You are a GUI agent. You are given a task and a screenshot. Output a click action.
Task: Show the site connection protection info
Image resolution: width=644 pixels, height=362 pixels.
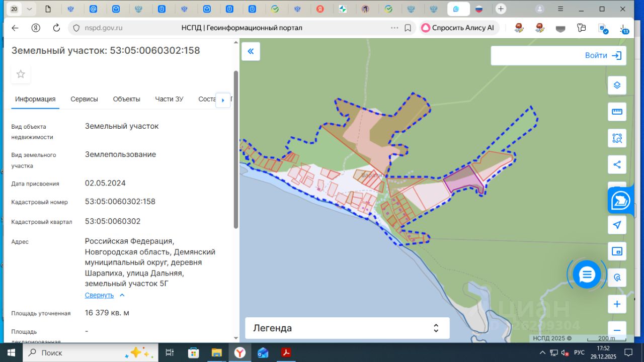tap(76, 28)
